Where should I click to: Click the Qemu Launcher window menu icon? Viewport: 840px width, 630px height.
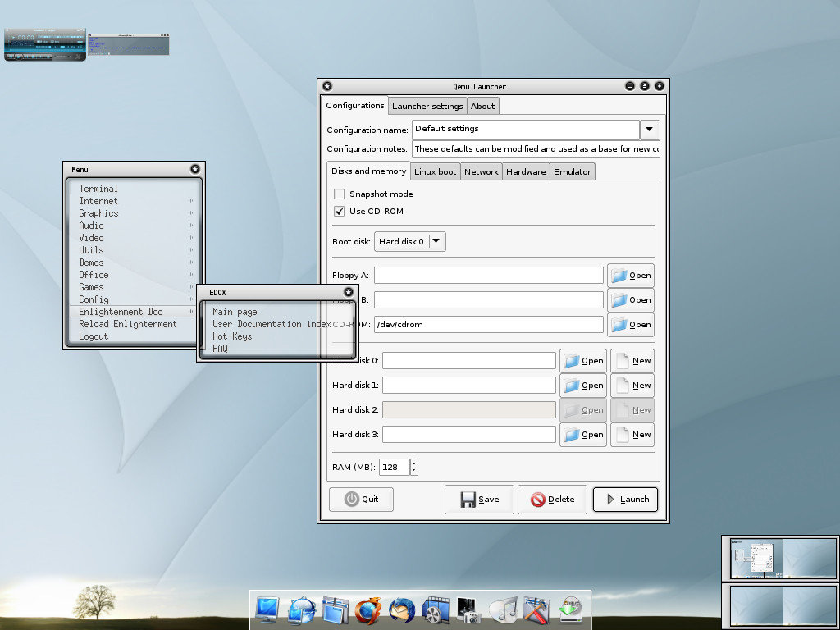click(x=327, y=86)
